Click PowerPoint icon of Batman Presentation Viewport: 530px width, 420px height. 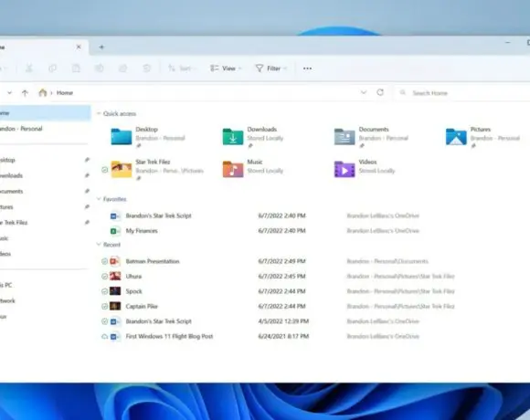click(x=115, y=261)
